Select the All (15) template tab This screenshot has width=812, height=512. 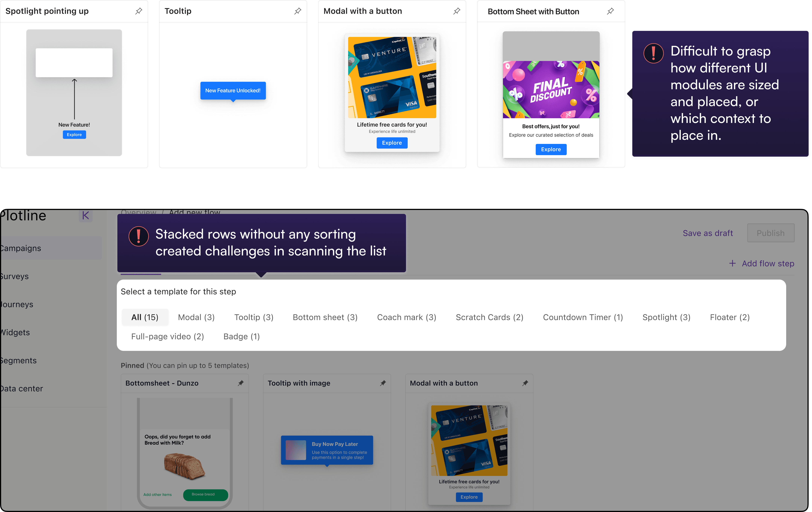145,317
